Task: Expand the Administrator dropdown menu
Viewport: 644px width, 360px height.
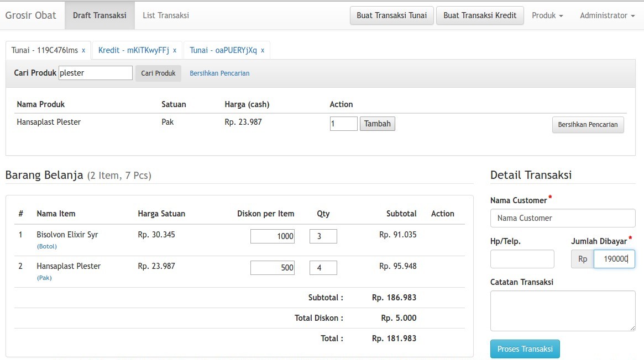Action: coord(606,15)
